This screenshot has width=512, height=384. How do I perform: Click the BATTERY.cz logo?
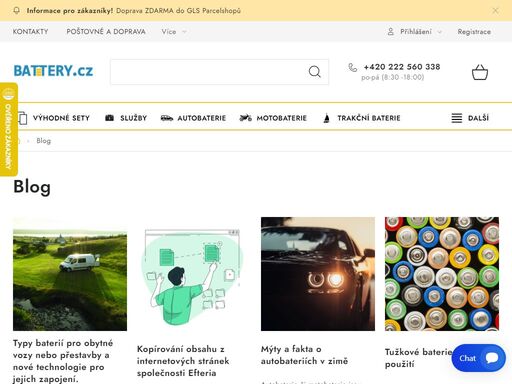click(x=53, y=71)
